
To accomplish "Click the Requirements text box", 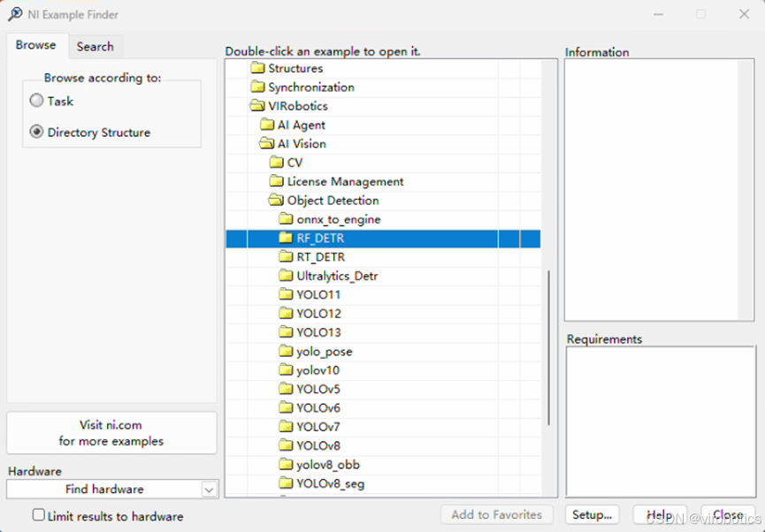I will click(x=661, y=422).
